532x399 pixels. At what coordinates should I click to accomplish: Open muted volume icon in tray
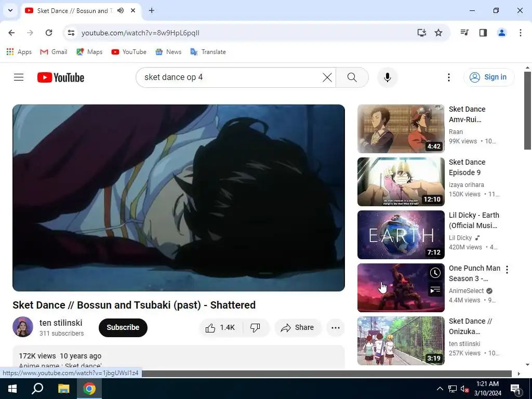[x=464, y=389]
